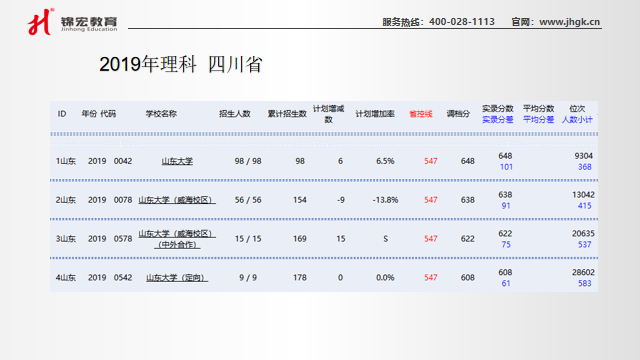Click the 省控线 red column header
This screenshot has height=360, width=640.
[x=421, y=114]
